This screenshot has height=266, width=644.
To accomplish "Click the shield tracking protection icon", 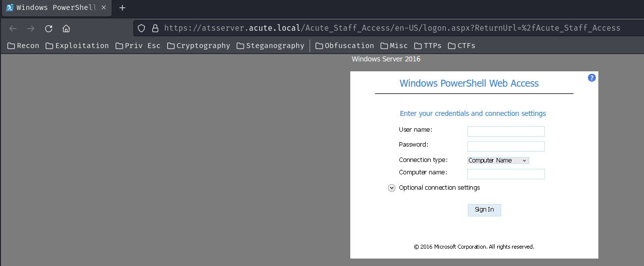I will (141, 28).
